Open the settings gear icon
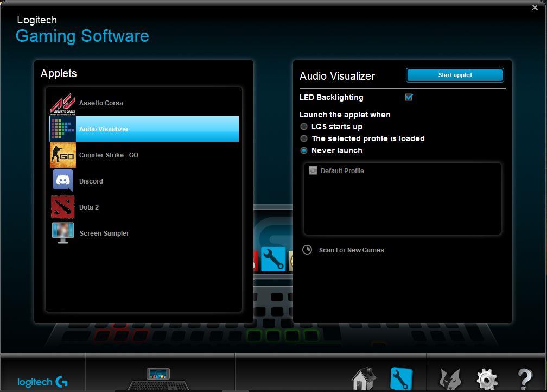Image resolution: width=547 pixels, height=392 pixels. [x=487, y=380]
